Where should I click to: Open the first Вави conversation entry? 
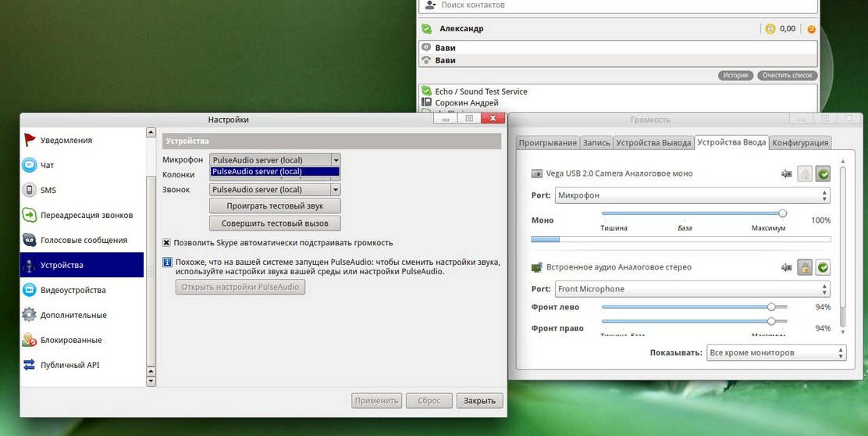pos(617,48)
